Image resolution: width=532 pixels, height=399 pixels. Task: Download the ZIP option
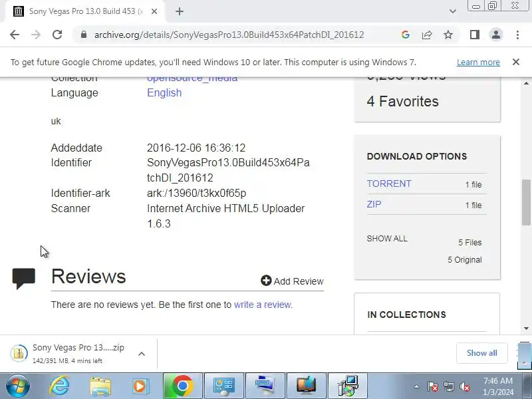[x=374, y=204]
